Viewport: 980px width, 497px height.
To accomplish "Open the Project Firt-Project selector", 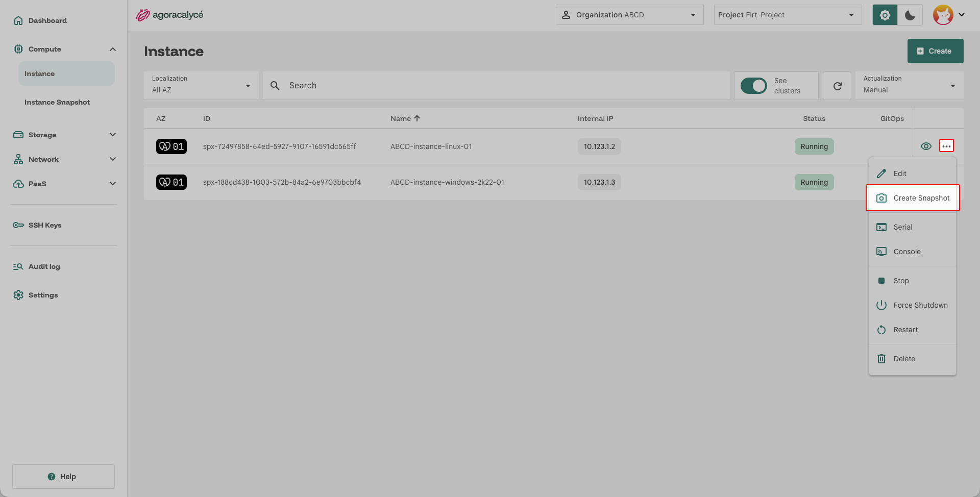I will (788, 15).
